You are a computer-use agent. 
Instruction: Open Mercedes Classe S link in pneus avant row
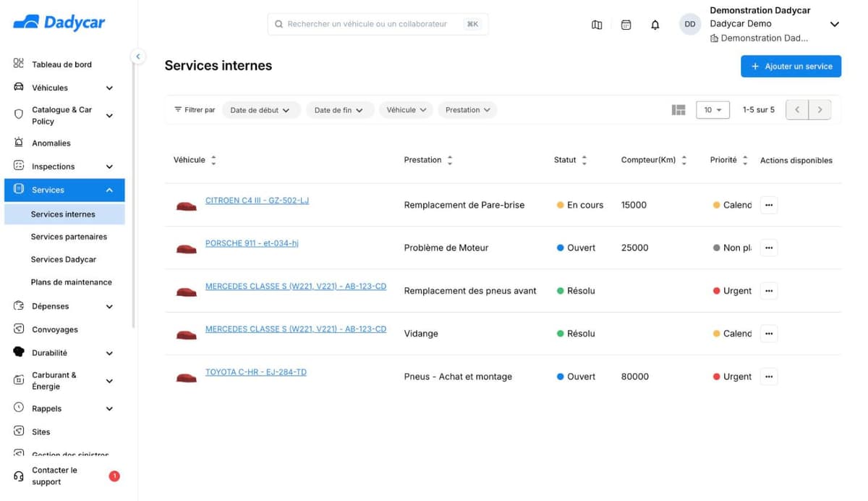296,286
